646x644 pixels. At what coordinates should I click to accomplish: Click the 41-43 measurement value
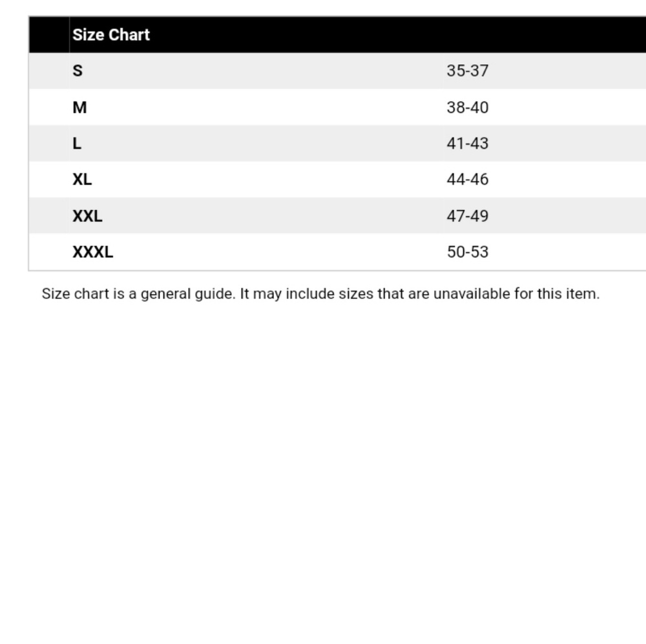[468, 143]
